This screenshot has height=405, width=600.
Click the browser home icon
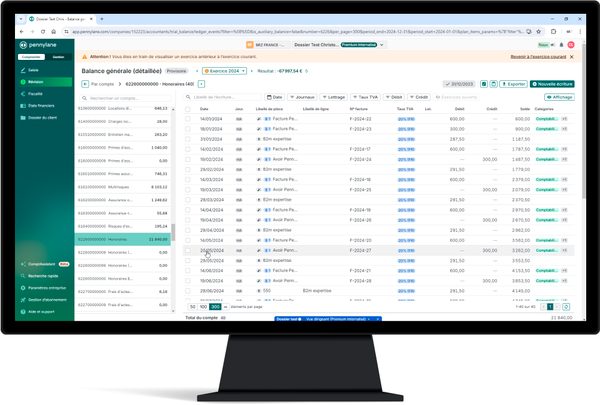click(54, 32)
